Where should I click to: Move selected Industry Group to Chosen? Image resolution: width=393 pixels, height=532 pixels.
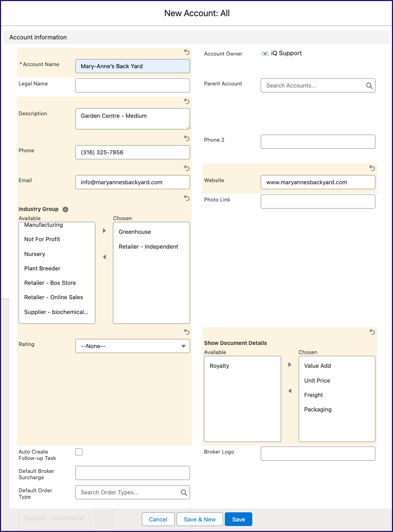pos(104,231)
